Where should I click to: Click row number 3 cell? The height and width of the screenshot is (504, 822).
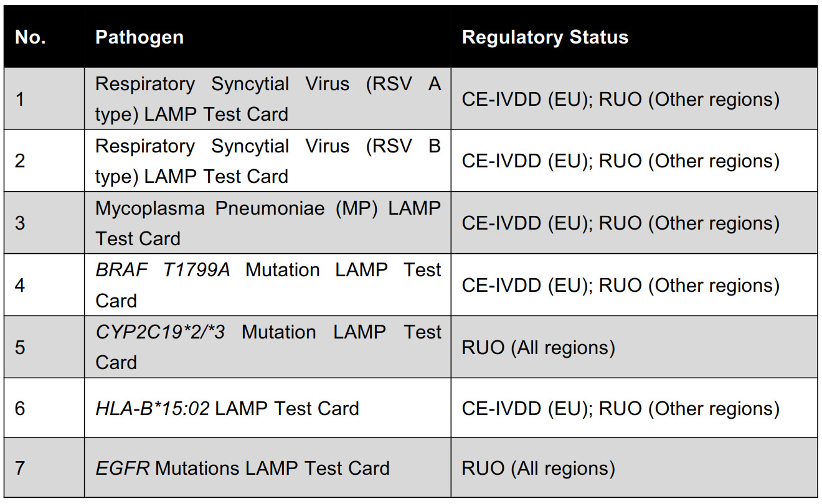click(20, 223)
